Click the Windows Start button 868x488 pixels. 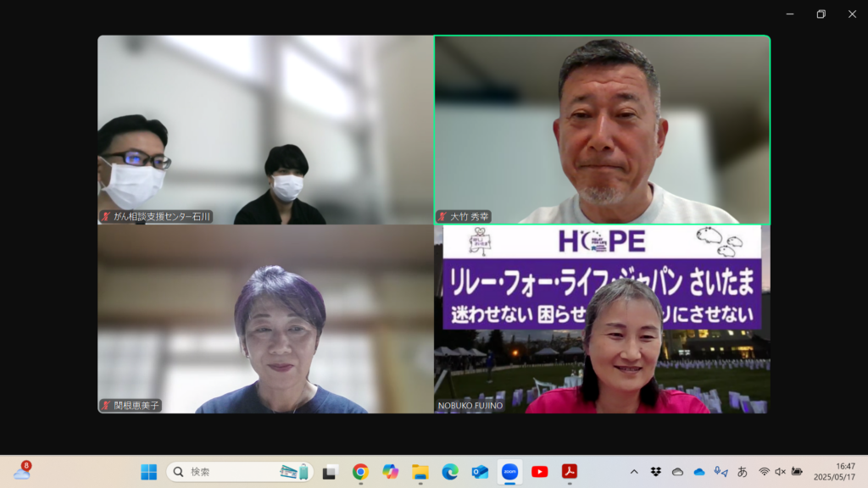[148, 472]
